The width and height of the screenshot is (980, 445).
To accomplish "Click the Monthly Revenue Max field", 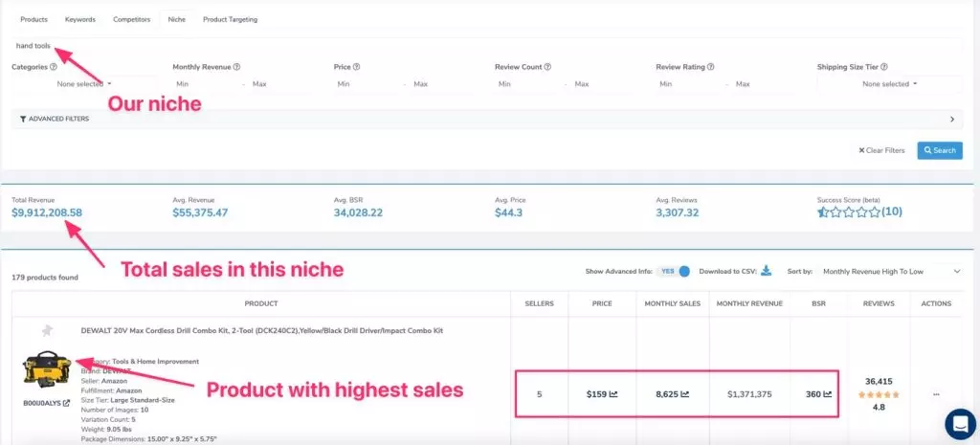I will pyautogui.click(x=282, y=84).
